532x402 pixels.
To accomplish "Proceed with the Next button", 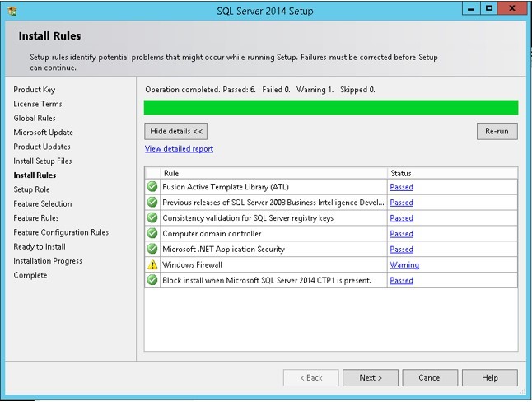I will (x=370, y=377).
